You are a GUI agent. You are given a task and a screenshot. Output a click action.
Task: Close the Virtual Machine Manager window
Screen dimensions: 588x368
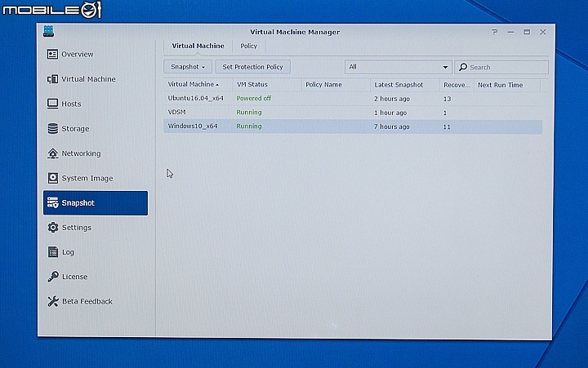(543, 32)
